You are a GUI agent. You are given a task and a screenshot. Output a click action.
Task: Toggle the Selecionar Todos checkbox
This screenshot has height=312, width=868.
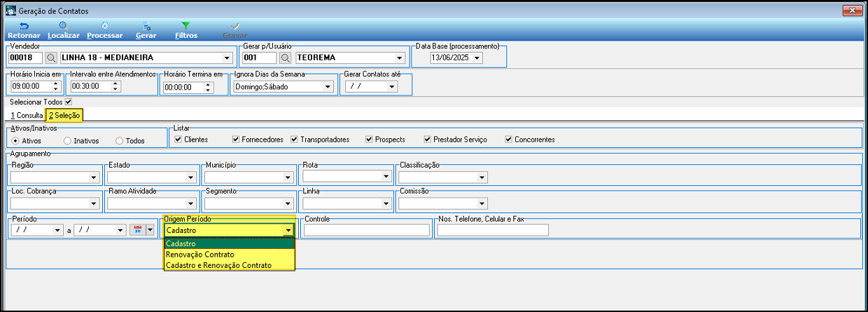(69, 102)
